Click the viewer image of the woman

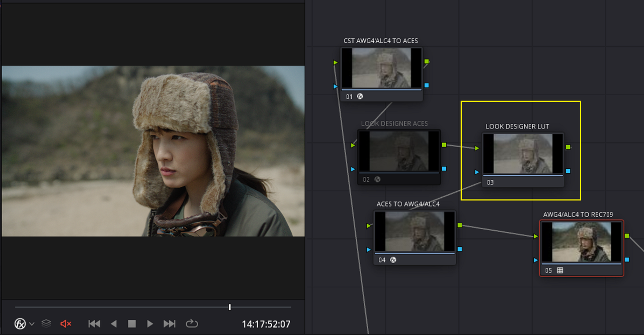click(153, 151)
